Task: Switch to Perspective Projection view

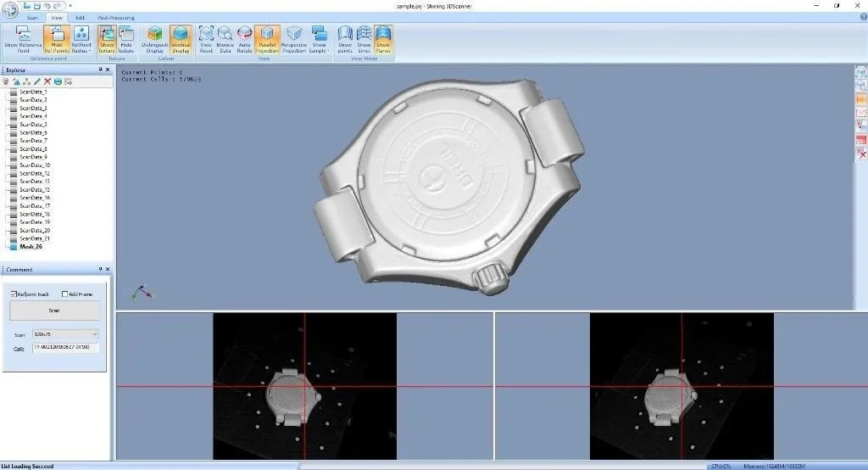Action: [293, 40]
